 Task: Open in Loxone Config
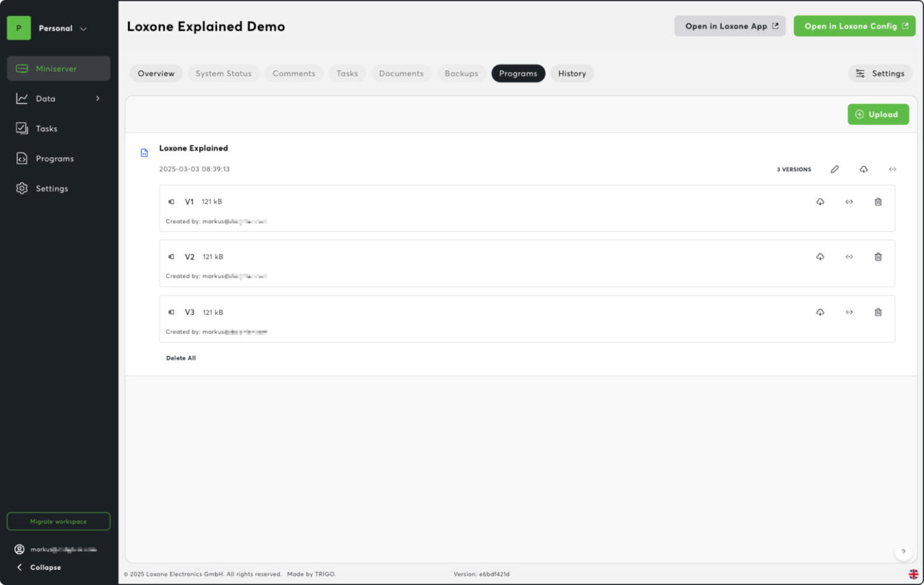pos(854,25)
